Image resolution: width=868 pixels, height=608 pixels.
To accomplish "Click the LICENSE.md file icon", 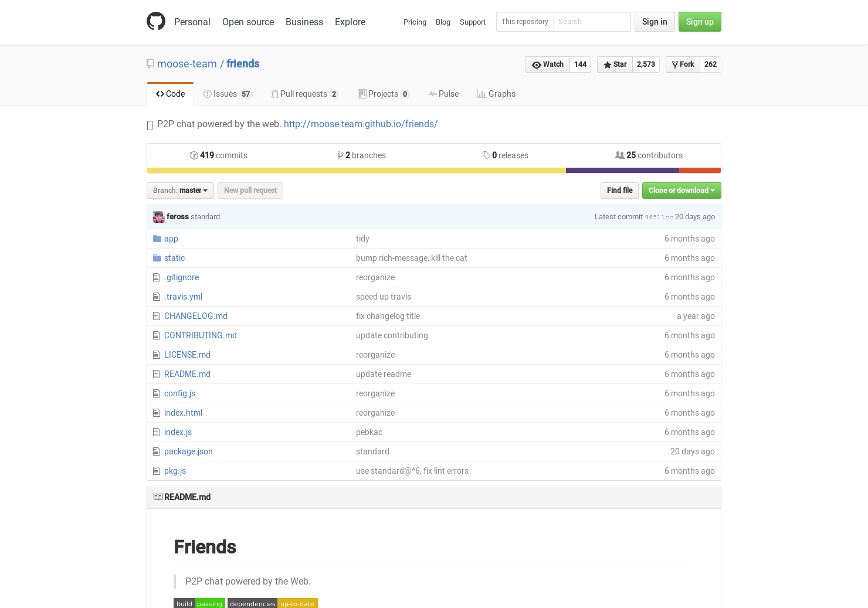I will coord(157,355).
